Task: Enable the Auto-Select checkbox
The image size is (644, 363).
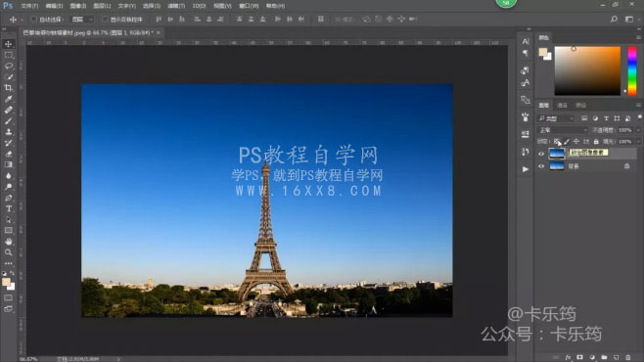Action: click(x=33, y=19)
